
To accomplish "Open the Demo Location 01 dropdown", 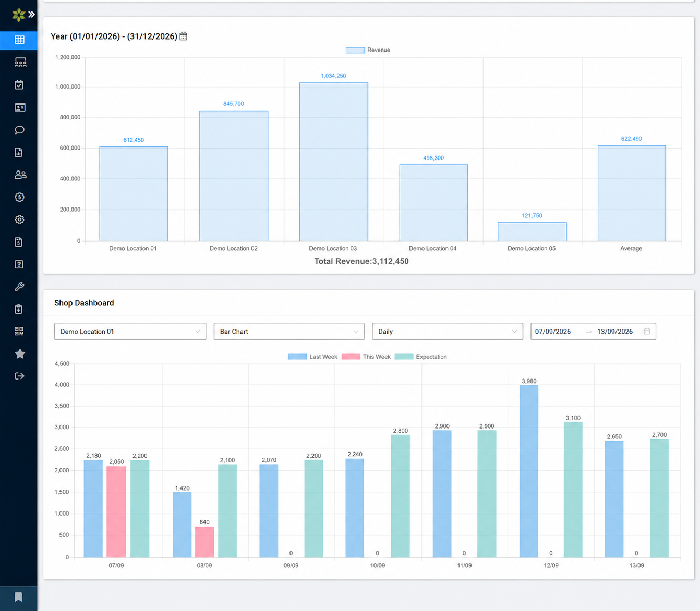I will pyautogui.click(x=130, y=332).
